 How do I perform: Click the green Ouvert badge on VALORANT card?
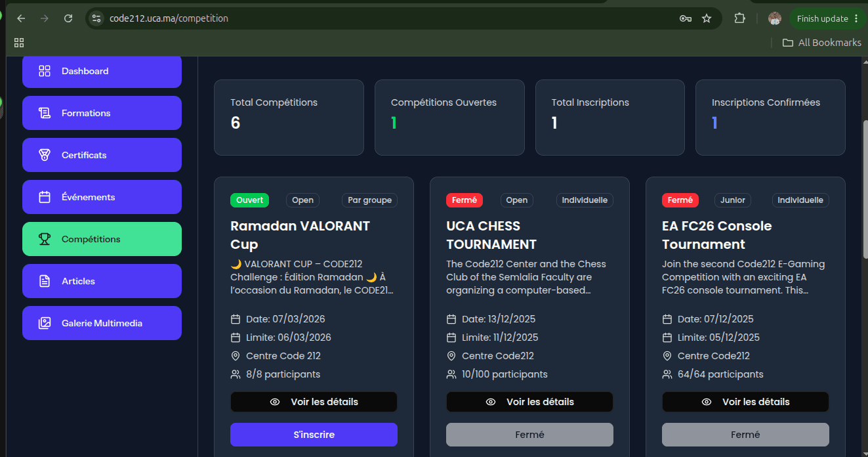pos(250,200)
